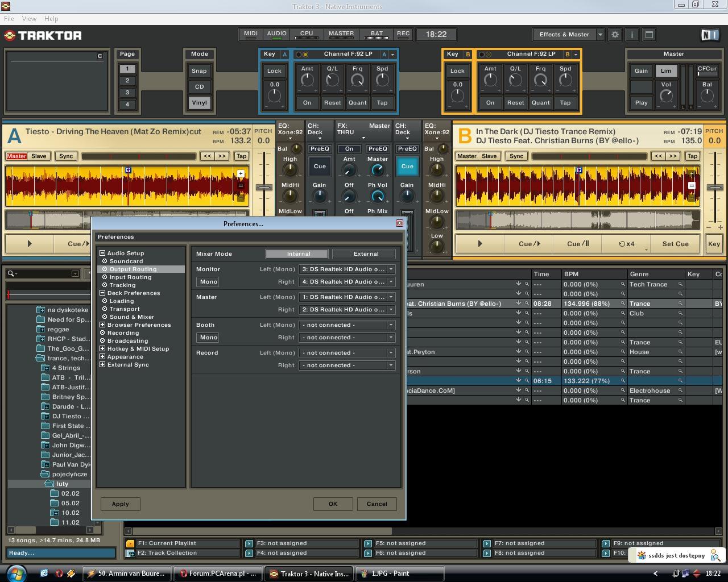Viewport: 728px width, 582px height.
Task: Close the Preferences dialog with X
Action: pos(399,223)
